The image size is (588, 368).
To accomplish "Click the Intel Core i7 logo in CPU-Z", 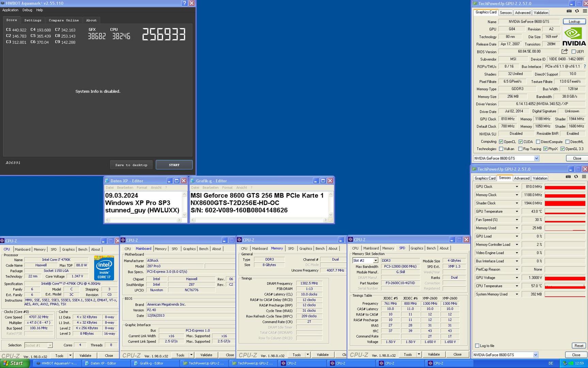I will [104, 268].
